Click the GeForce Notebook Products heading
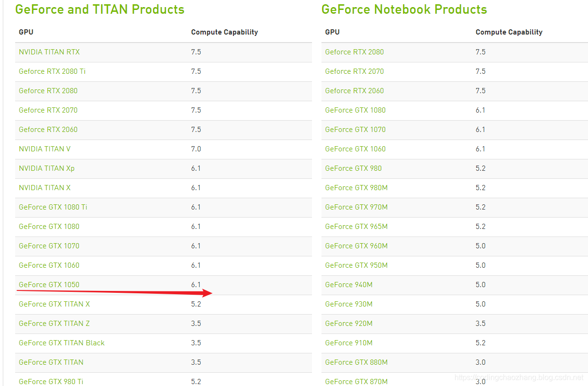The width and height of the screenshot is (588, 386). tap(404, 9)
